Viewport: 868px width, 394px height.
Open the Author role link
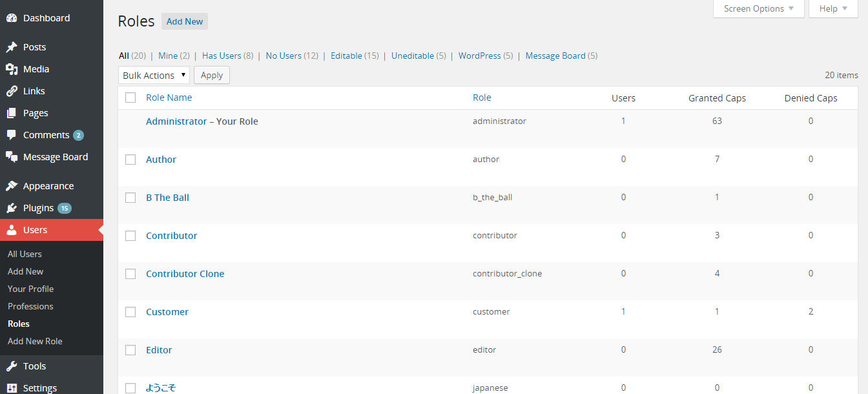(x=161, y=160)
